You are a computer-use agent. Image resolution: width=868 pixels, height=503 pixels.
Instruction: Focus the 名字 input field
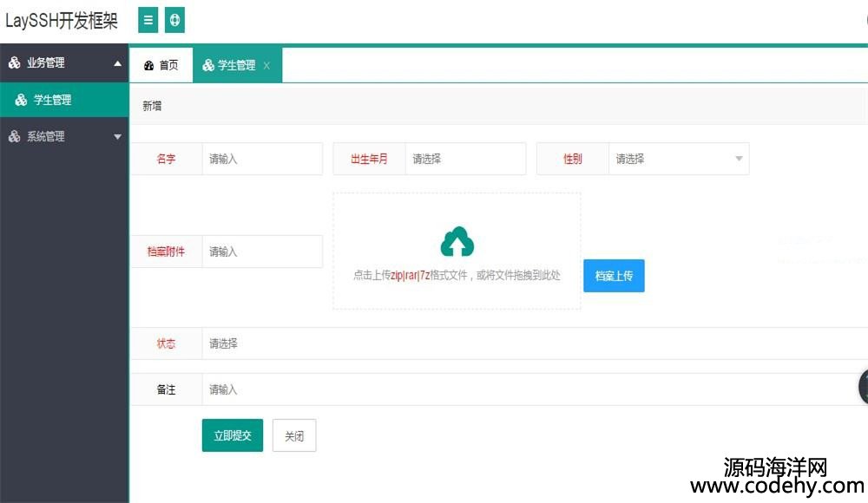tap(262, 159)
